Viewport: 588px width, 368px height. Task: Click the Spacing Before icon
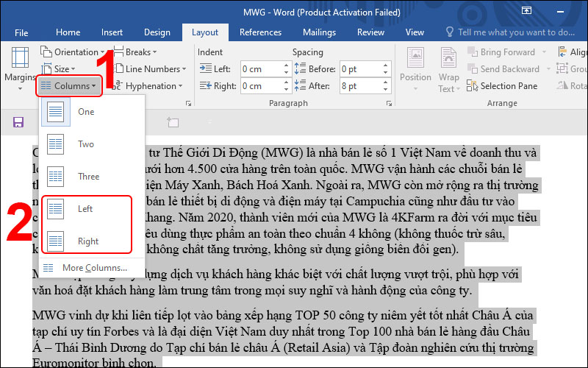300,68
